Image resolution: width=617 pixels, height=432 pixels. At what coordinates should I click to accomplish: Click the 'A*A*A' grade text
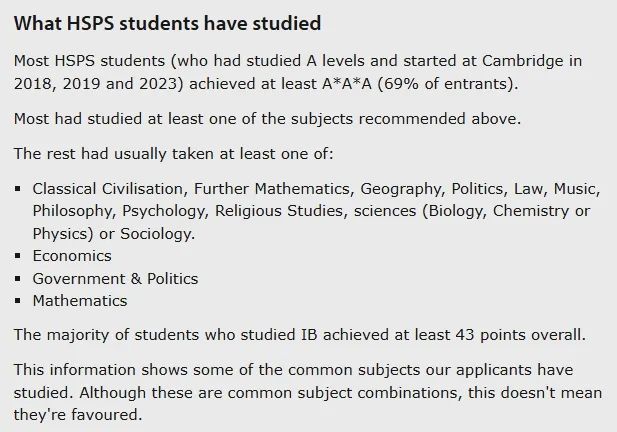(x=347, y=84)
